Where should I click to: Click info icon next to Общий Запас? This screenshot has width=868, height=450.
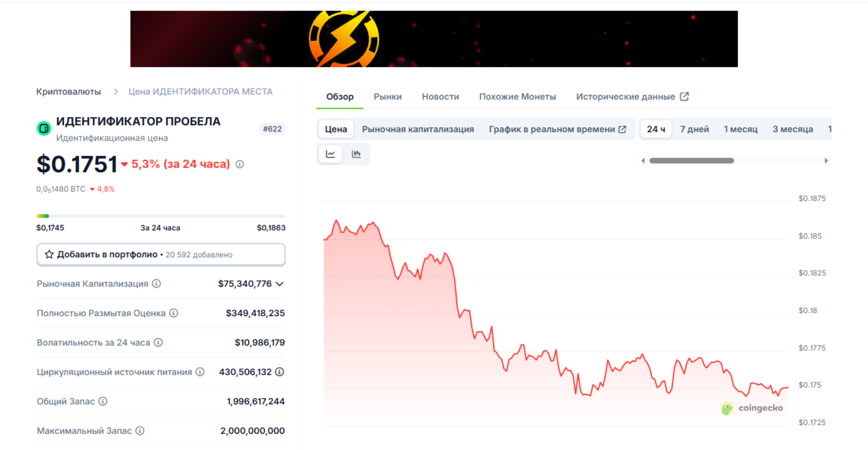(103, 401)
